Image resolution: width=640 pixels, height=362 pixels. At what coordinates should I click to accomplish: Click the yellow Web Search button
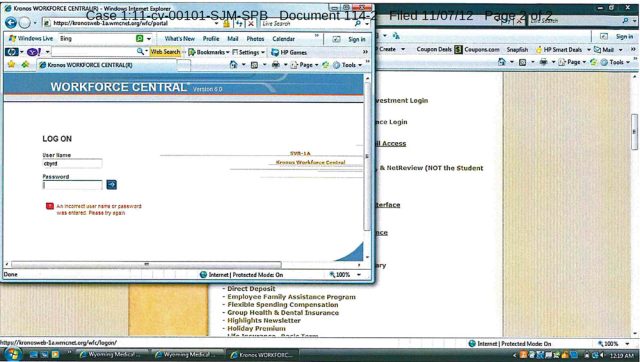pos(165,52)
